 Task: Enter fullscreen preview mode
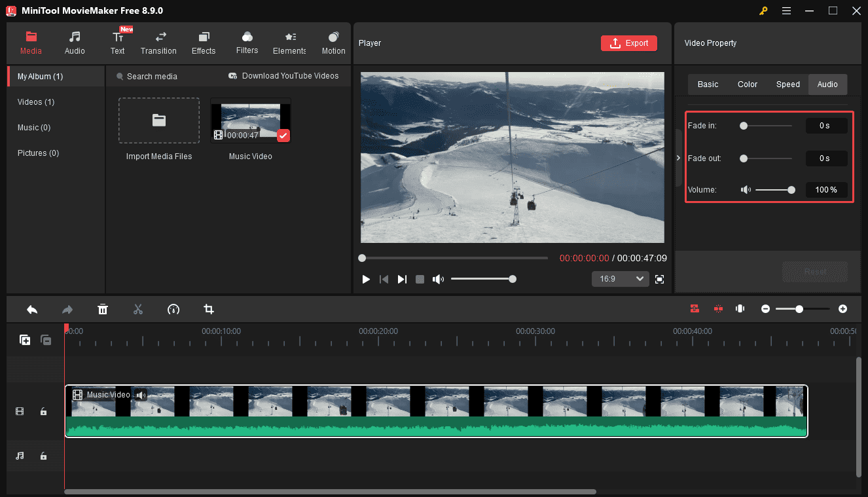pos(660,279)
